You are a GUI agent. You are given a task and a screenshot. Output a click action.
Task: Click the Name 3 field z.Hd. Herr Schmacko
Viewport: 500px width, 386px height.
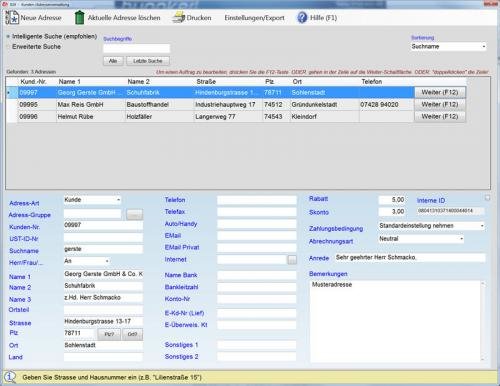tap(103, 298)
